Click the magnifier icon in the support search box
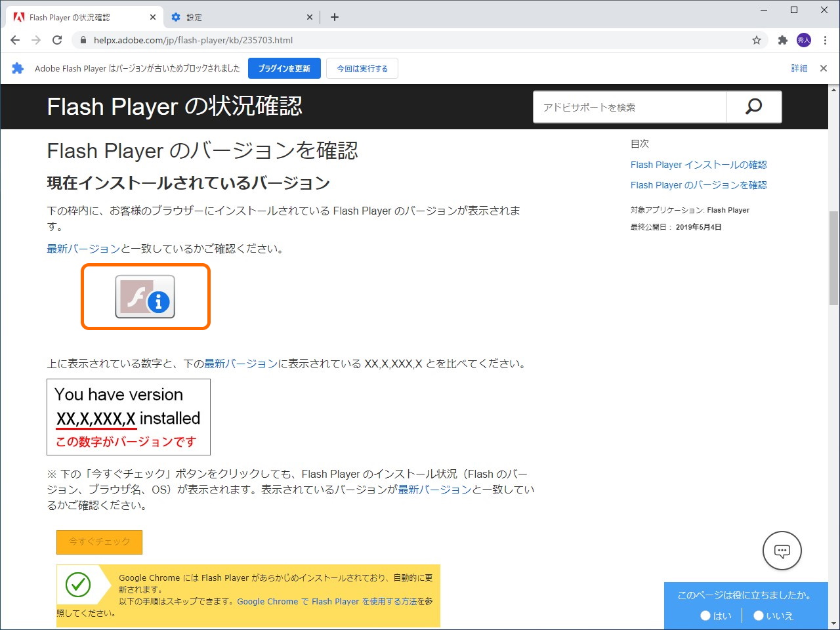 tap(753, 106)
